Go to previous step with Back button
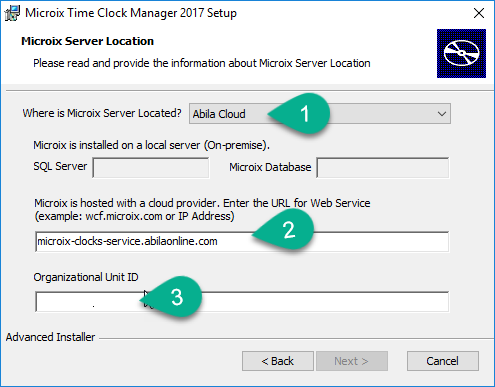This screenshot has width=495, height=387. pyautogui.click(x=278, y=361)
